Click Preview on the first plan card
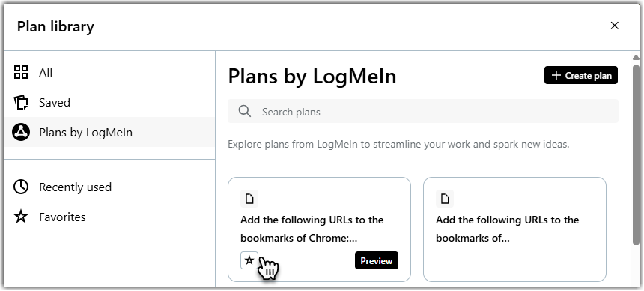644x291 pixels. click(x=377, y=260)
